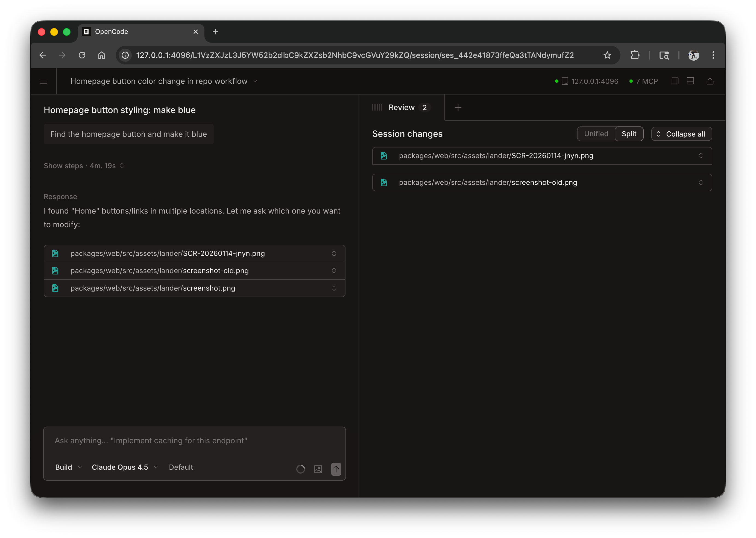Switch diff view to Unified mode
The image size is (756, 538).
point(596,134)
